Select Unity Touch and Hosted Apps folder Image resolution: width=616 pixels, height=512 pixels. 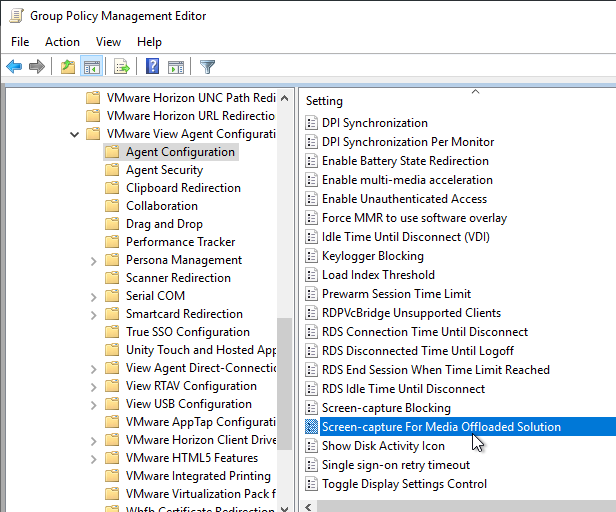(x=201, y=350)
